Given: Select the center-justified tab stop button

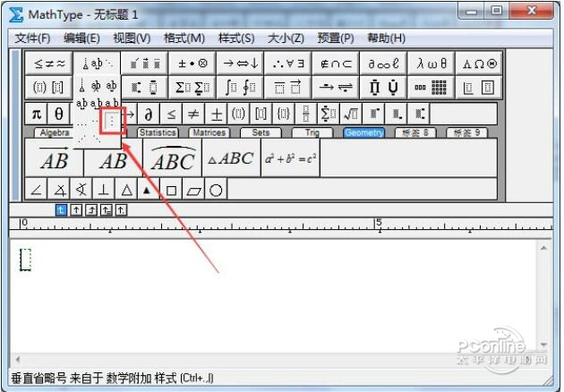Looking at the screenshot, I should point(76,209).
